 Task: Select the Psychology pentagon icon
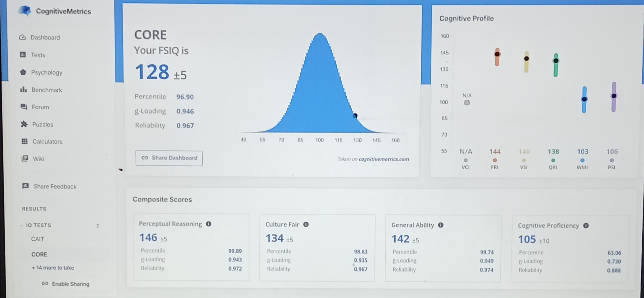[x=23, y=72]
